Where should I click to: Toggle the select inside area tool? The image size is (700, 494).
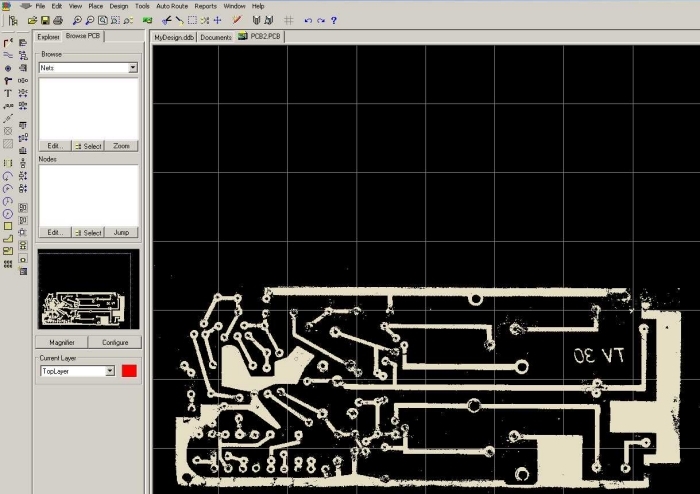pyautogui.click(x=192, y=20)
